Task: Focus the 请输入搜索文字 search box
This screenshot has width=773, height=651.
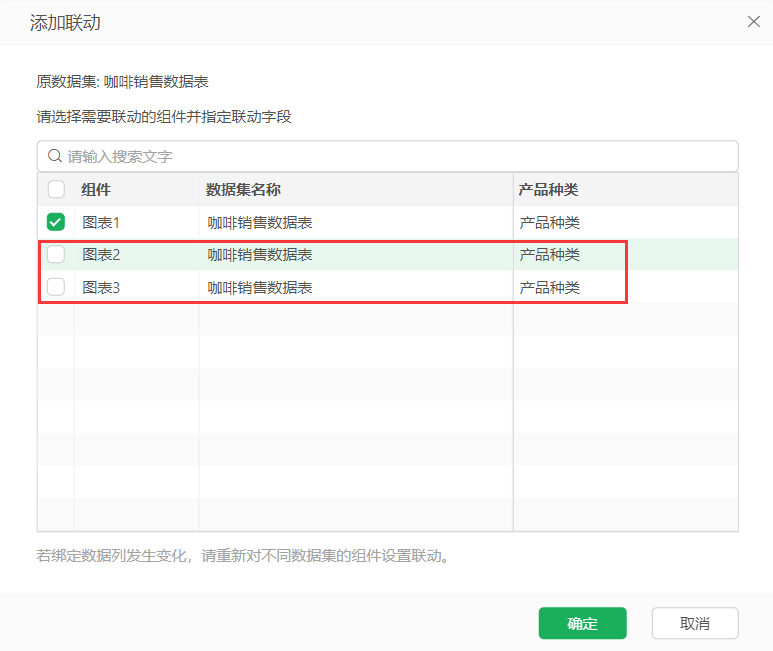Action: coord(400,156)
